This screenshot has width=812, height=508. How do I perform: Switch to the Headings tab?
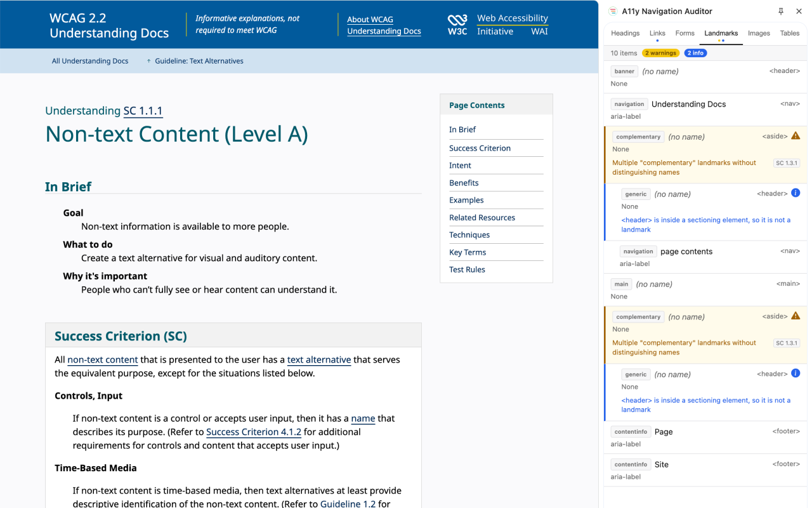(625, 33)
